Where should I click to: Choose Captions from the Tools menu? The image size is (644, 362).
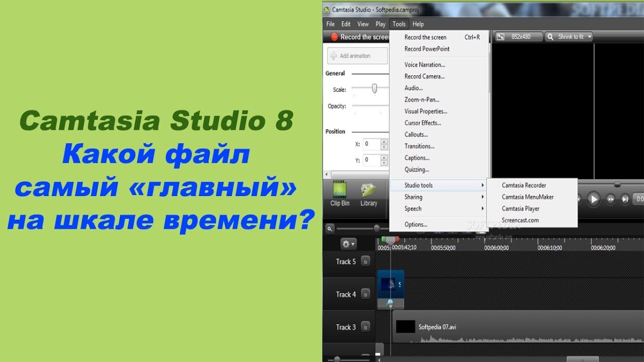click(439, 158)
